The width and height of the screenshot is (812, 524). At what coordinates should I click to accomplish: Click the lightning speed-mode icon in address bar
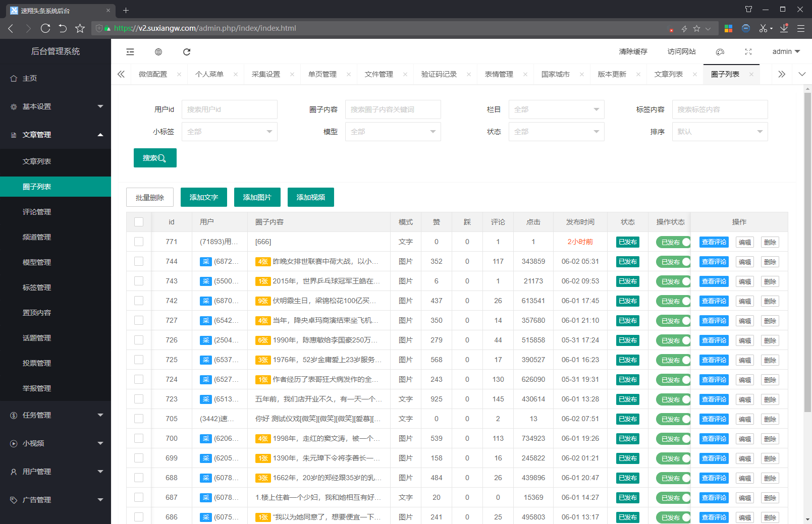(x=684, y=29)
